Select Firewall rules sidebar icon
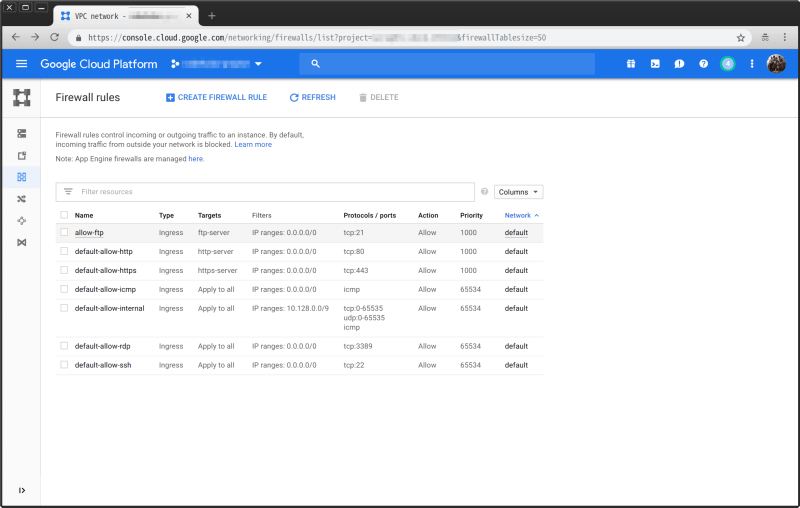Image resolution: width=800 pixels, height=508 pixels. [x=21, y=177]
